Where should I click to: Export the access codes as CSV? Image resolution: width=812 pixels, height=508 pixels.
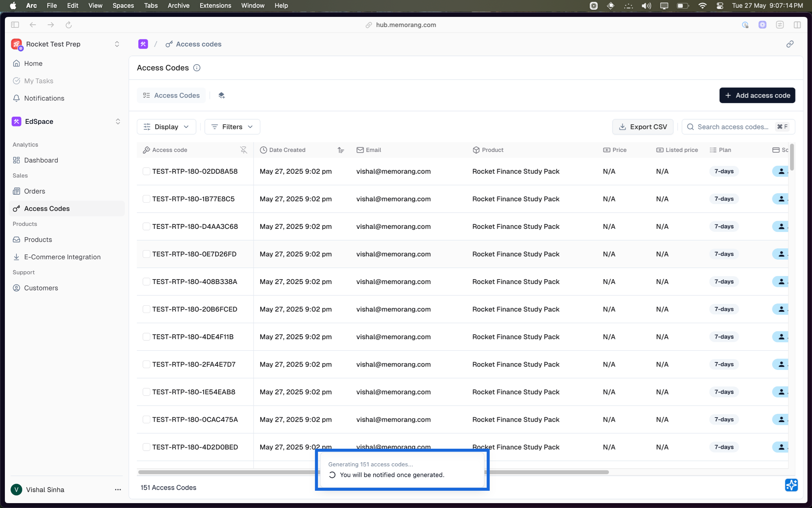coord(643,127)
